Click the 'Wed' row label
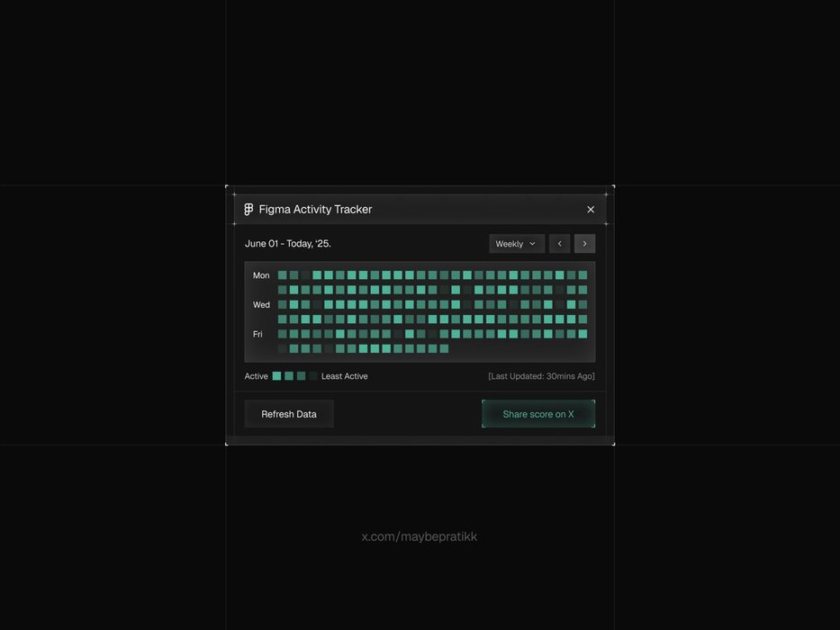Image resolution: width=840 pixels, height=630 pixels. 261,305
